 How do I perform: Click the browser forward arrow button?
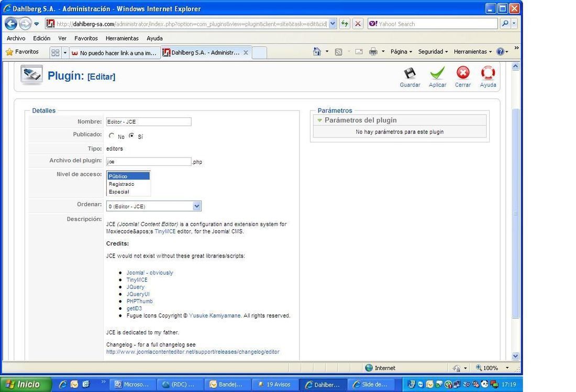tap(25, 24)
